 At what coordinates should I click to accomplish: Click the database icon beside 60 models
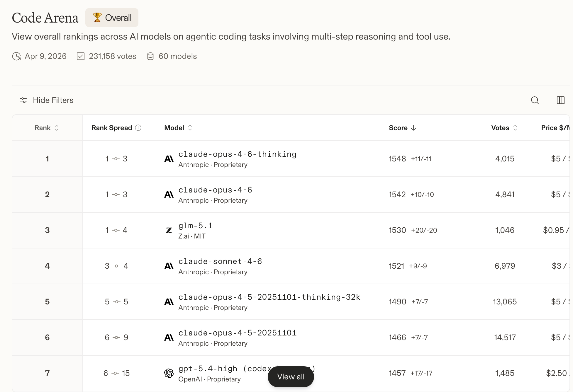pos(150,56)
